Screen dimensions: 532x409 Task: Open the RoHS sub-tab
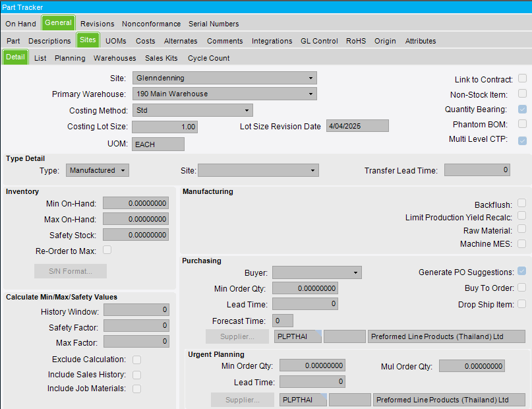(x=356, y=41)
